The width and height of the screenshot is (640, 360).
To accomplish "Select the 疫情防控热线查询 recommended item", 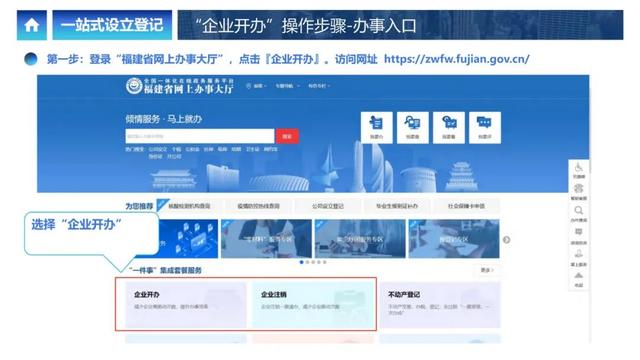I will tap(258, 206).
